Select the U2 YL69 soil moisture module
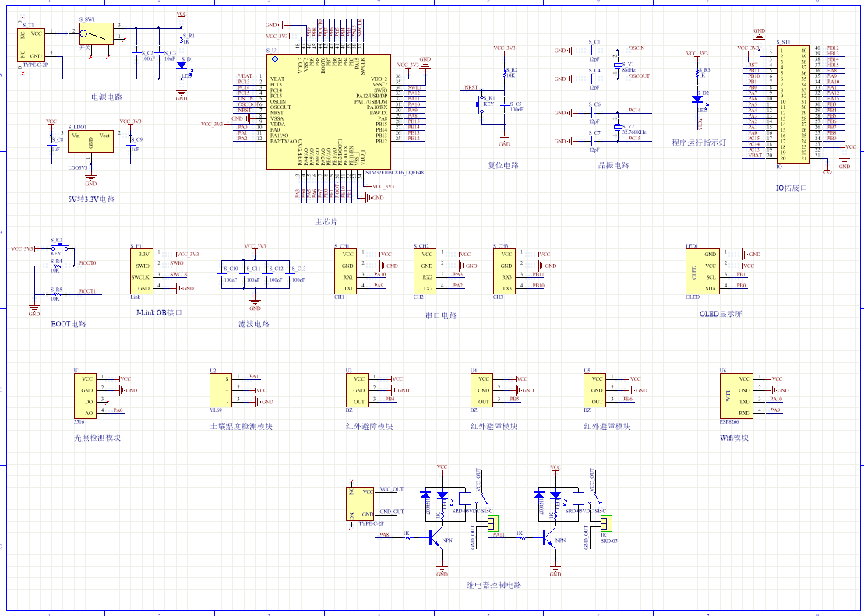 [221, 390]
